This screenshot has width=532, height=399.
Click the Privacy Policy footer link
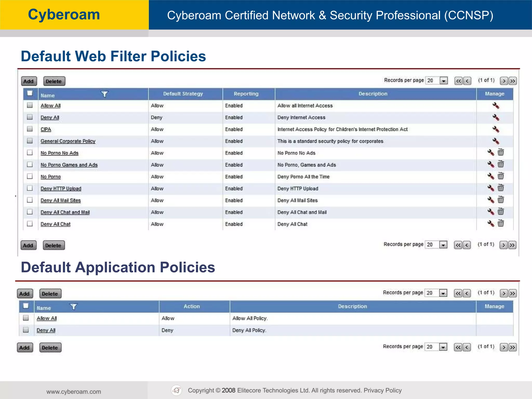click(382, 390)
